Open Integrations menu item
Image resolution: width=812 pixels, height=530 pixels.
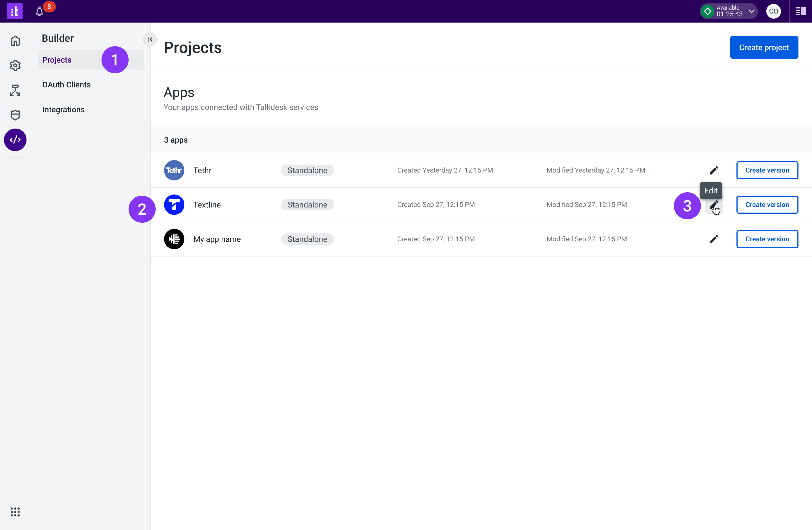(63, 109)
